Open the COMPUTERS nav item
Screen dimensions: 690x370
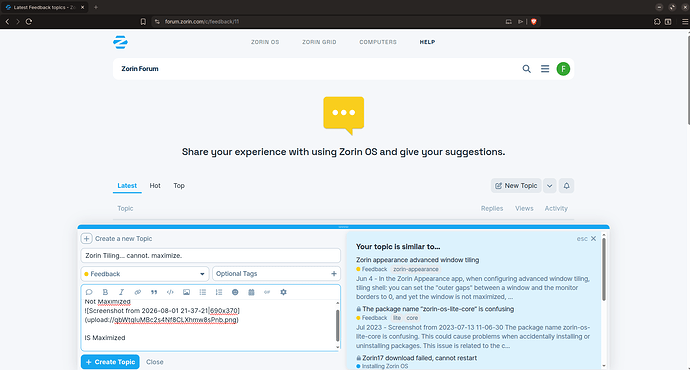point(378,42)
